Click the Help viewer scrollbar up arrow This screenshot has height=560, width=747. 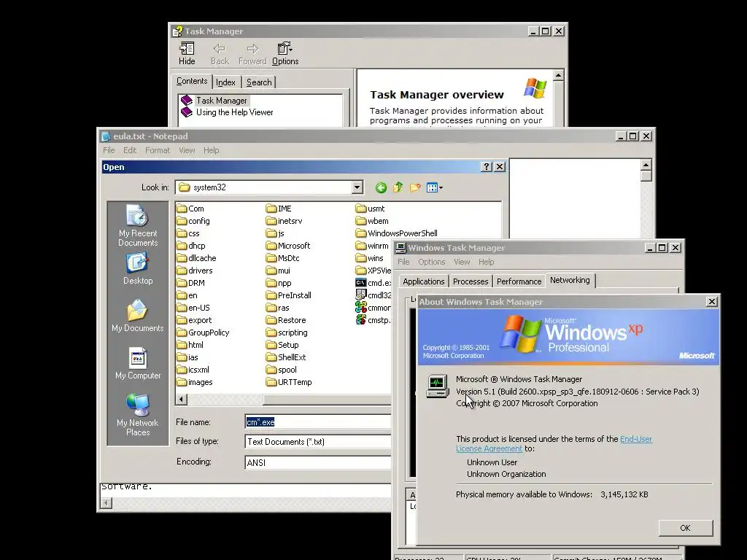click(x=558, y=75)
